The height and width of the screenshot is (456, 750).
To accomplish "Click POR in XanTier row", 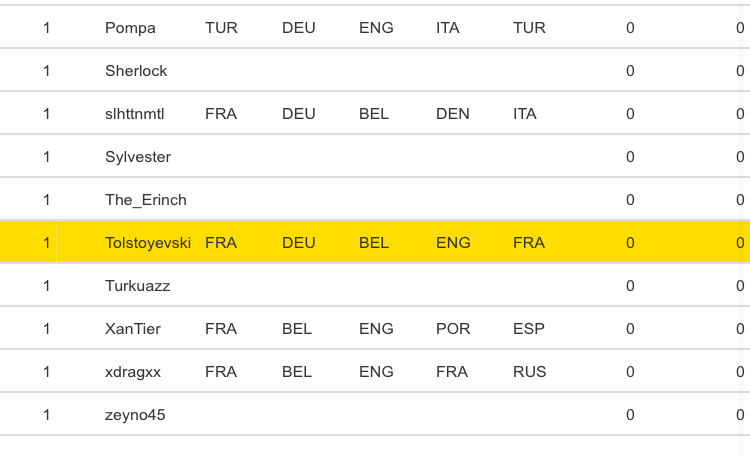I will [x=453, y=329].
